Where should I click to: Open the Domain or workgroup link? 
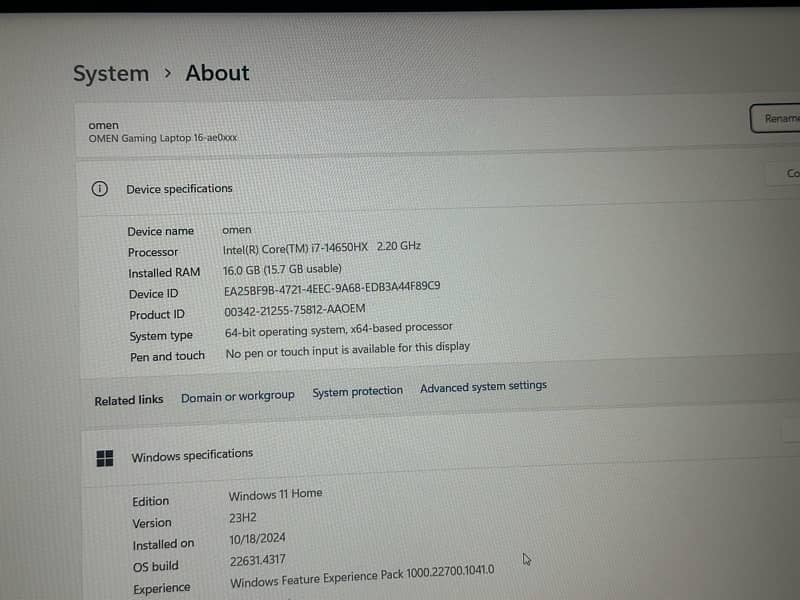(237, 396)
